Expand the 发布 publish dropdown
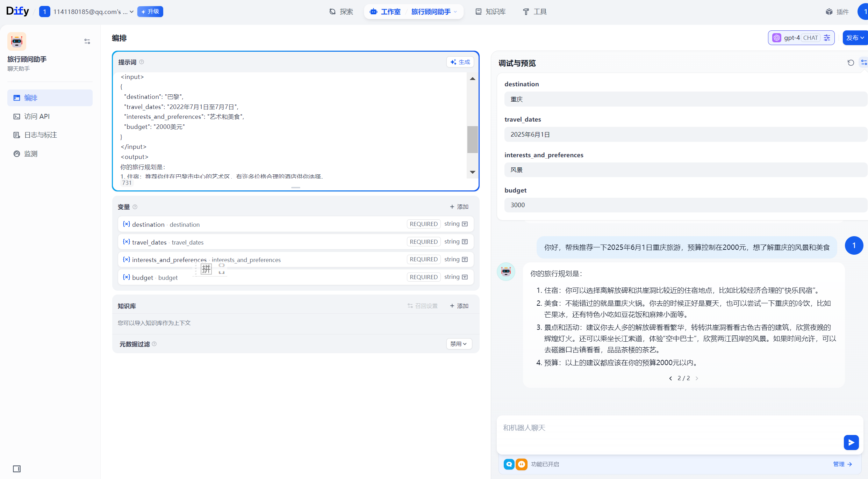 pos(855,38)
